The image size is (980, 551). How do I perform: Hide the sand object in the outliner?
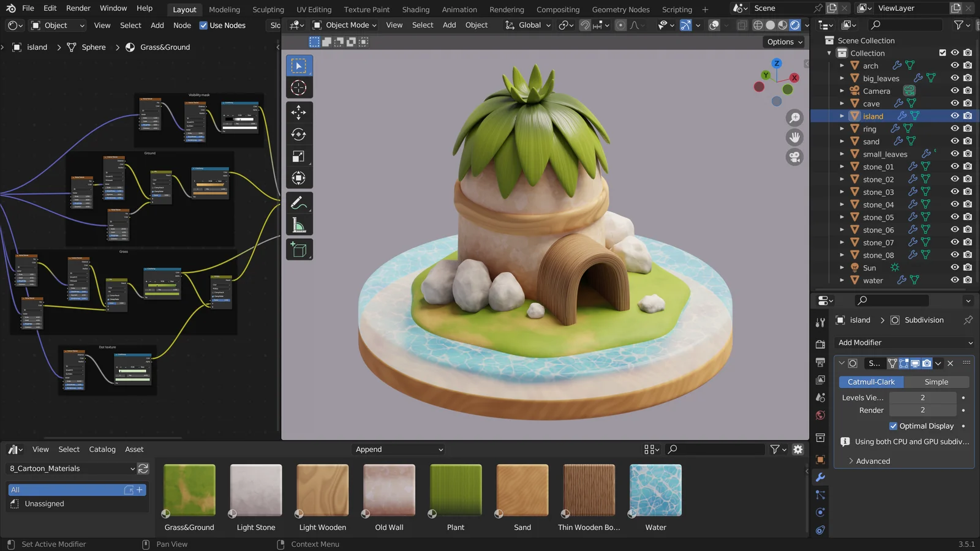tap(954, 141)
